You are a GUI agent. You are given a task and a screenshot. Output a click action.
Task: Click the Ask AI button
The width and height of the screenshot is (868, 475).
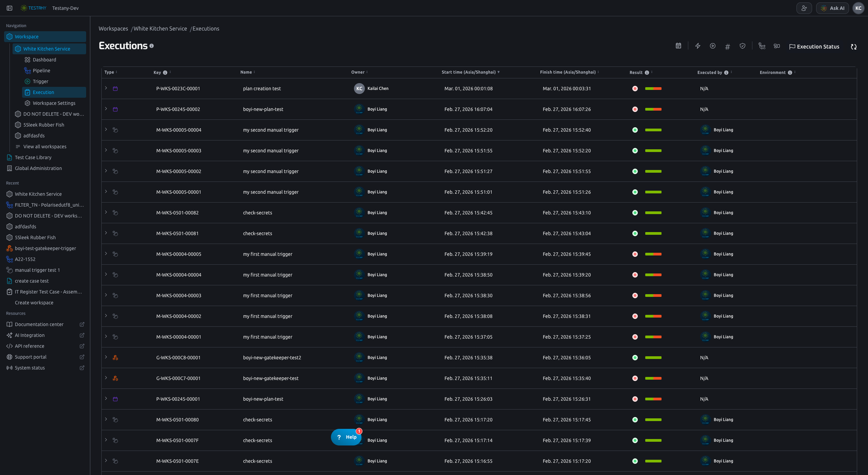[x=832, y=8]
